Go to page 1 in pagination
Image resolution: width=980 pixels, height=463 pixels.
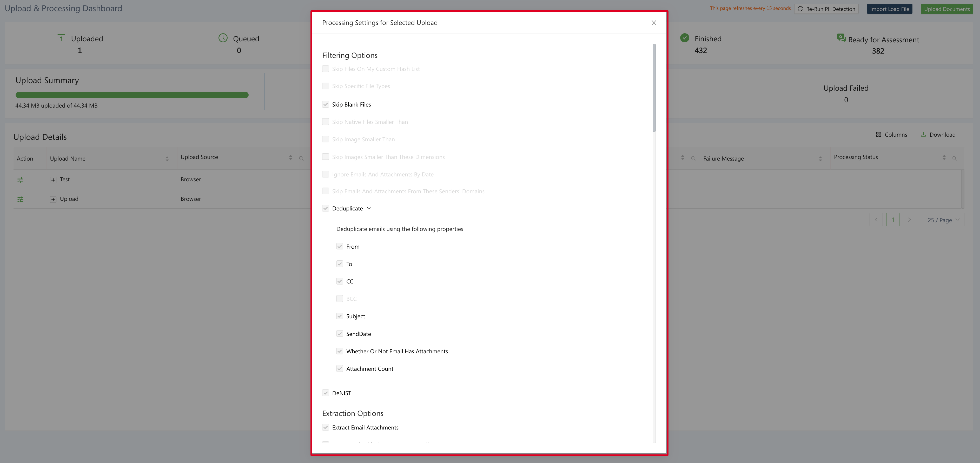pos(892,220)
